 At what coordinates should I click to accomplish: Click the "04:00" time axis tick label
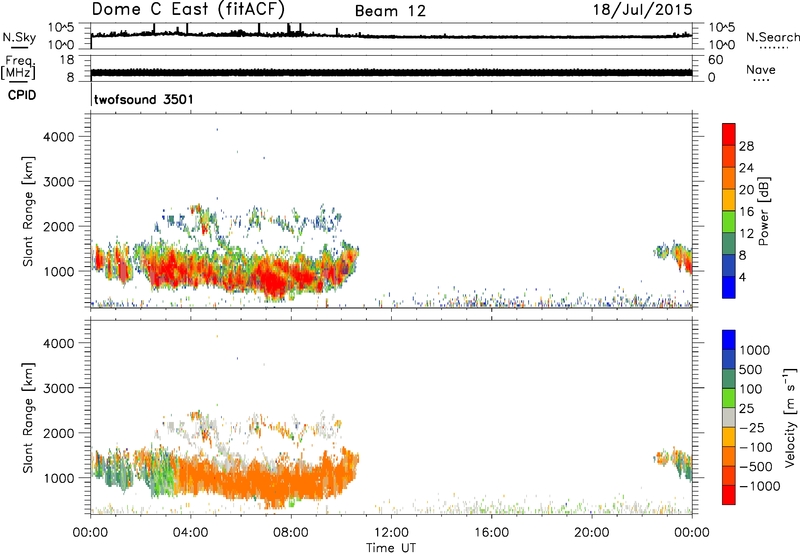191,533
